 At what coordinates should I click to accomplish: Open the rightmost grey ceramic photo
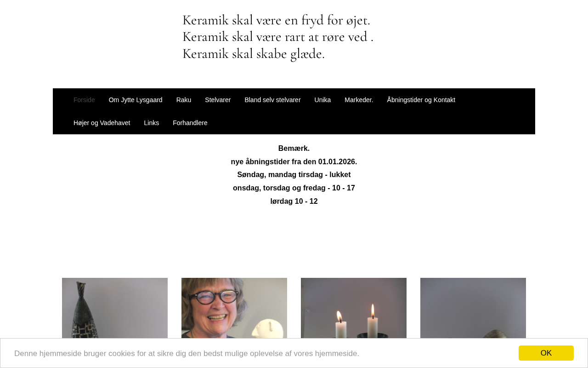pyautogui.click(x=473, y=308)
